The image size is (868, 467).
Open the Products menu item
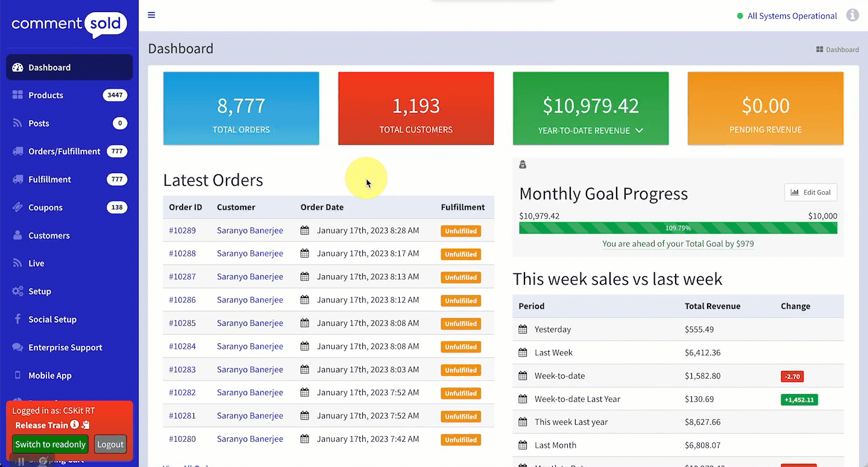pos(46,95)
